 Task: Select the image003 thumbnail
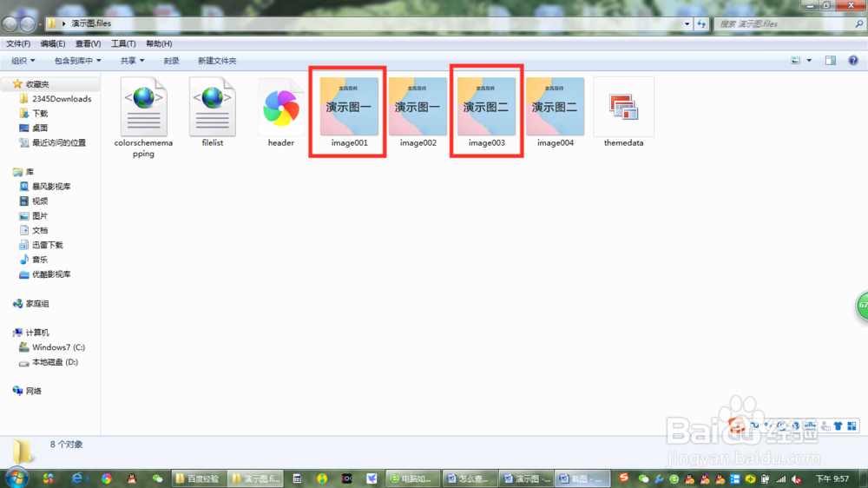point(487,106)
